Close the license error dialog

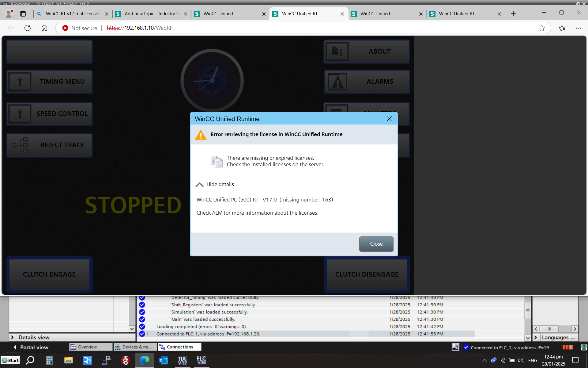click(376, 244)
